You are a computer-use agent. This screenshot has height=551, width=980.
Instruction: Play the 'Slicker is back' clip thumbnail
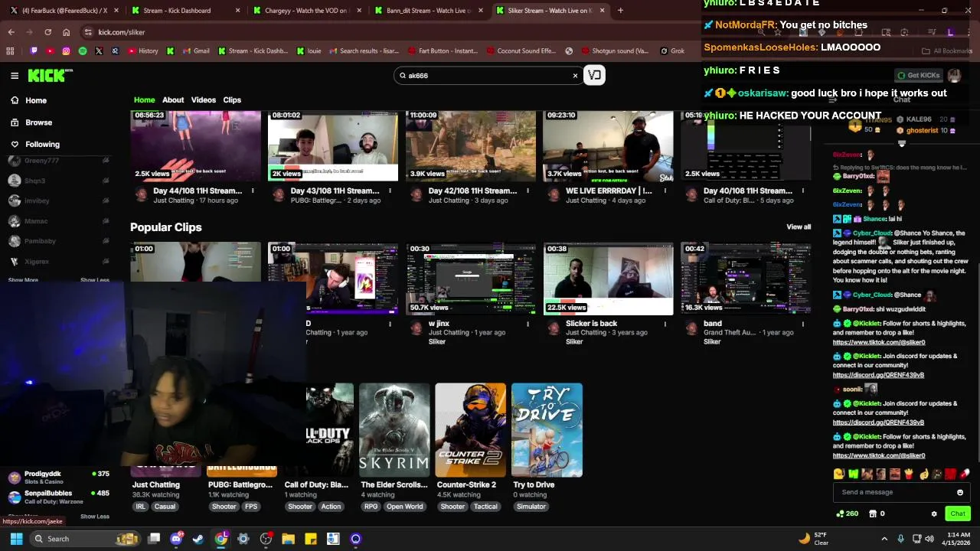pyautogui.click(x=609, y=279)
